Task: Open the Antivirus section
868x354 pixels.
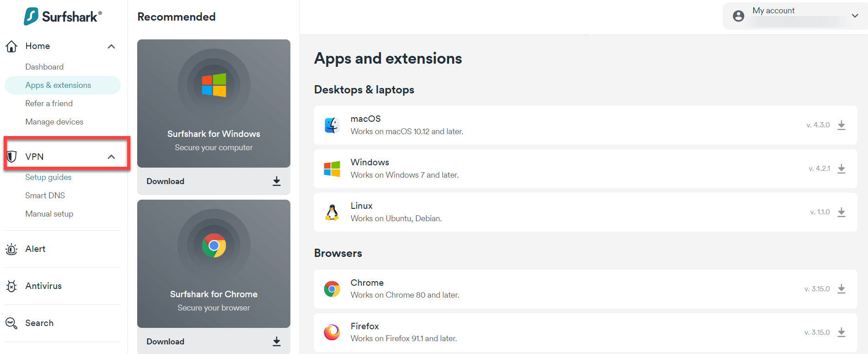Action: tap(43, 286)
